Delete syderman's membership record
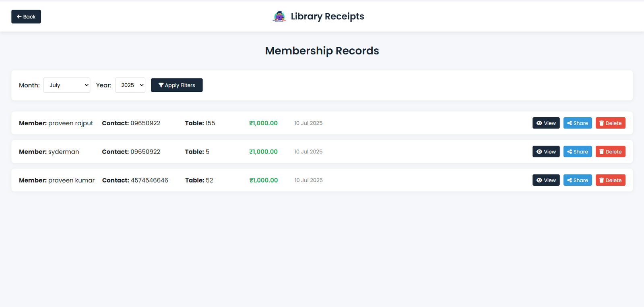This screenshot has width=644, height=307. click(x=610, y=151)
